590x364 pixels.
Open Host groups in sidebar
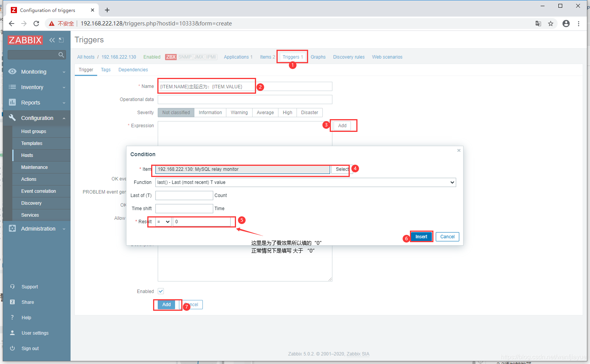coord(34,131)
